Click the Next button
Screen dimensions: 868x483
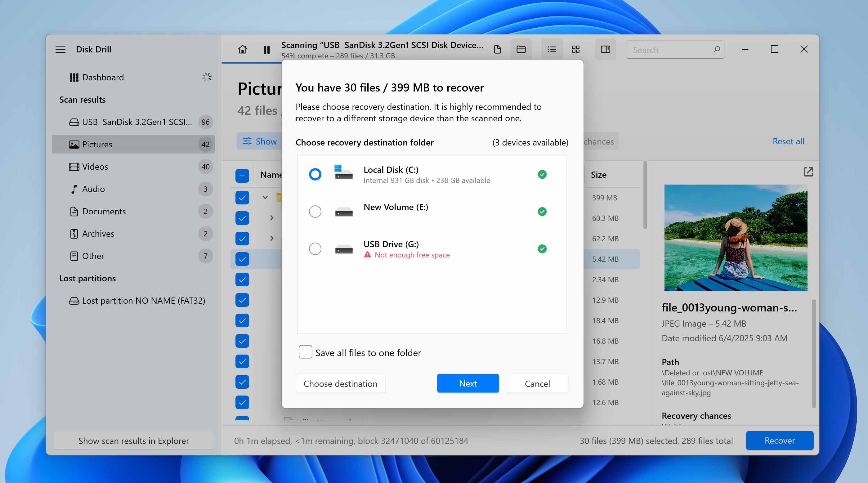(468, 383)
